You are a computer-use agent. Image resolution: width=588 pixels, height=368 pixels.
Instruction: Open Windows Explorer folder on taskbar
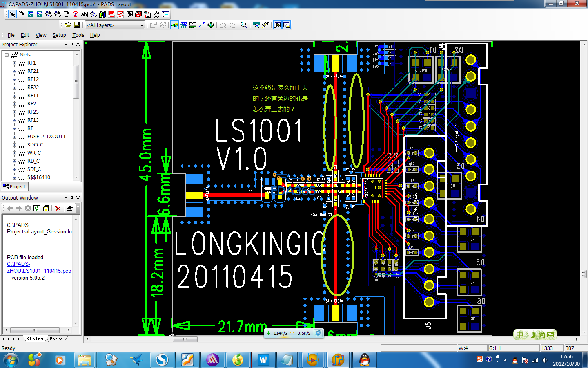85,360
